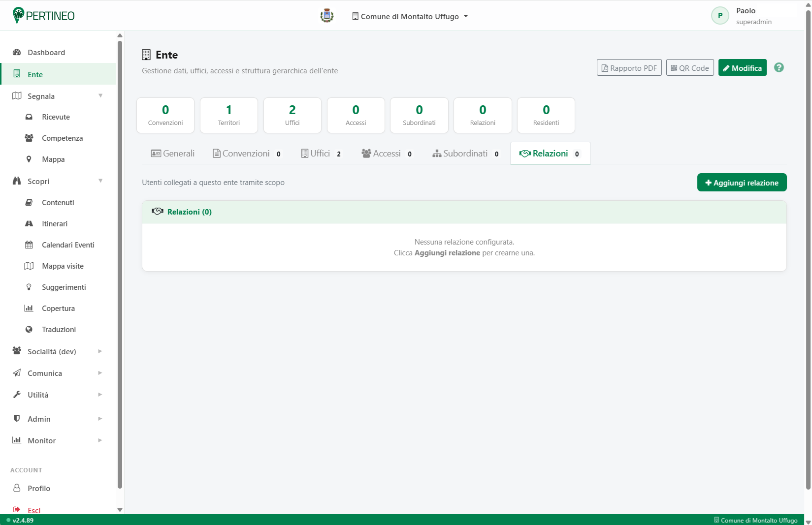Expand the Socialità (dev) submenu arrow

100,351
